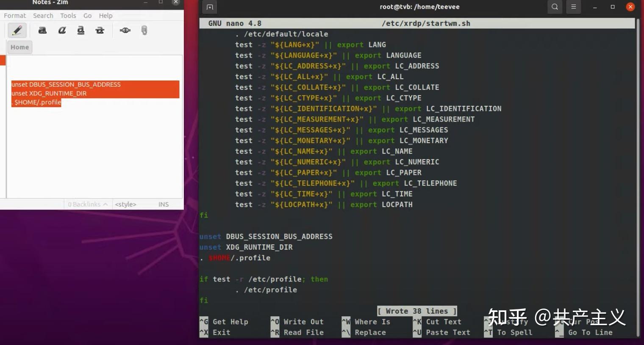Viewport: 644px width, 345px height.
Task: Open the Go menu in Zim
Action: pos(88,16)
